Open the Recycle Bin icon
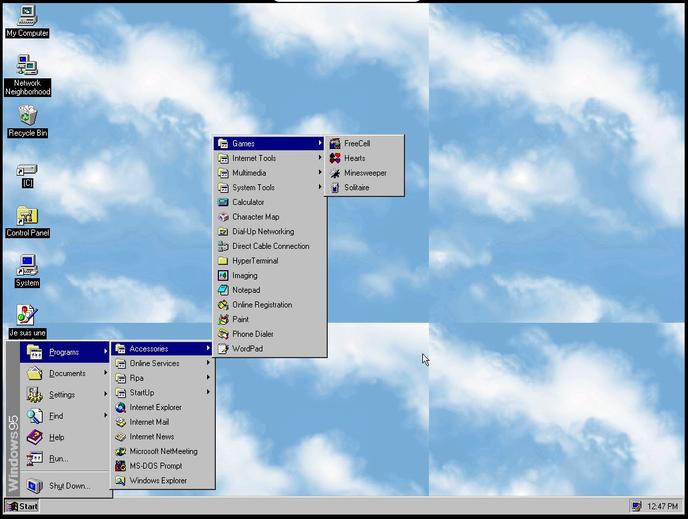 [27, 121]
